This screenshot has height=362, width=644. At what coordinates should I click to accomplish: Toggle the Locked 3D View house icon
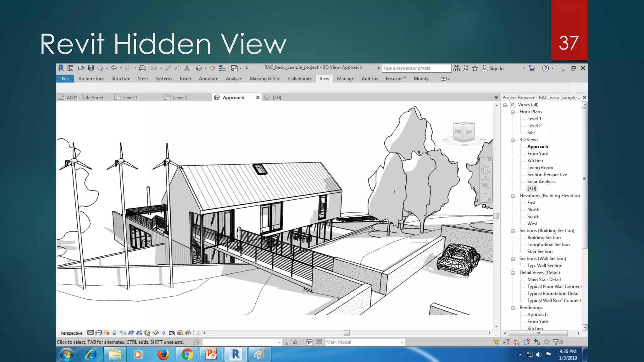point(147,333)
